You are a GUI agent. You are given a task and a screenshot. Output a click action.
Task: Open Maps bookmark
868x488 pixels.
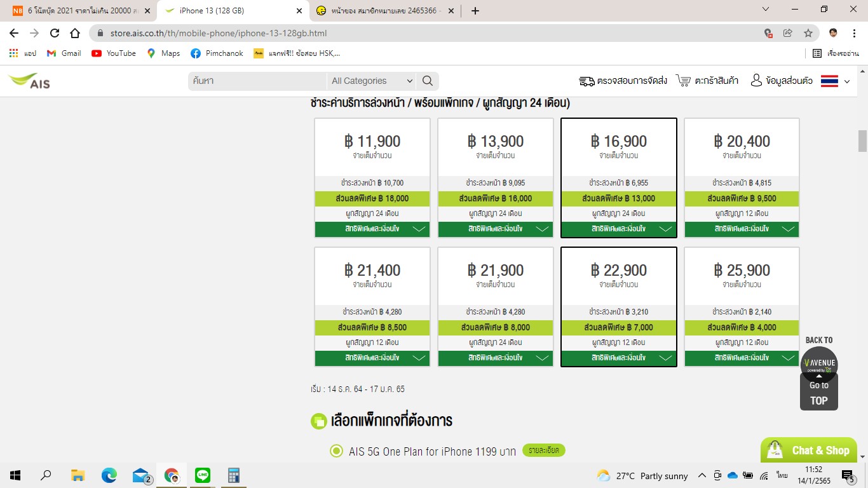click(x=163, y=53)
